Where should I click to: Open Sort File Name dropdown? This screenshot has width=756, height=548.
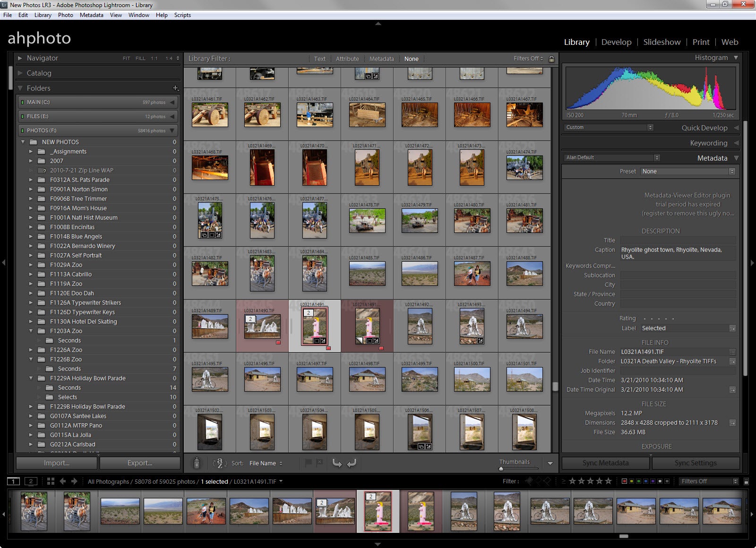coord(266,463)
